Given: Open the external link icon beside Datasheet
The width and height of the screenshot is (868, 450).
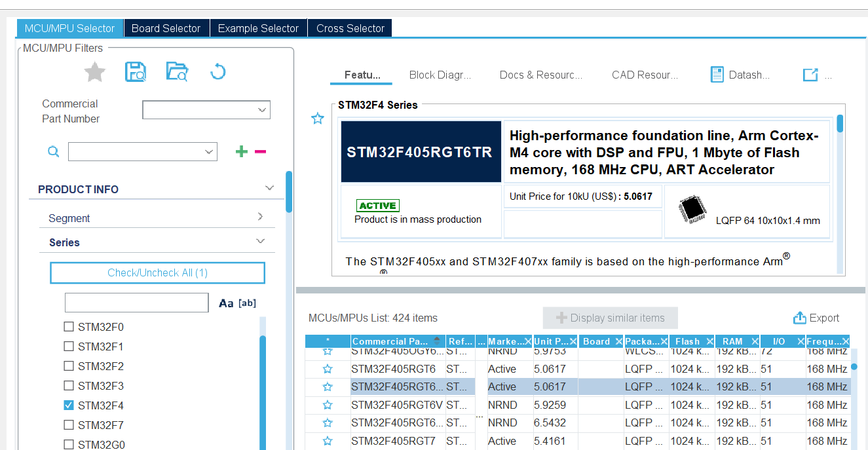Looking at the screenshot, I should click(810, 75).
